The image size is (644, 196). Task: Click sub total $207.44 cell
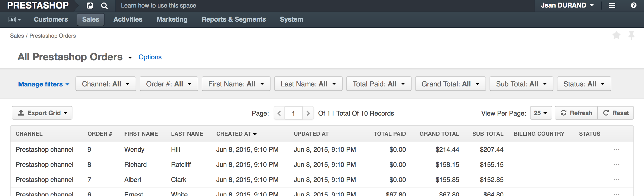pos(492,150)
